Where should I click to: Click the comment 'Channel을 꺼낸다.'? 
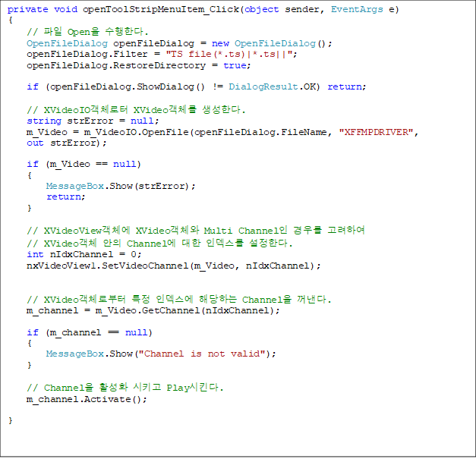tap(179, 300)
